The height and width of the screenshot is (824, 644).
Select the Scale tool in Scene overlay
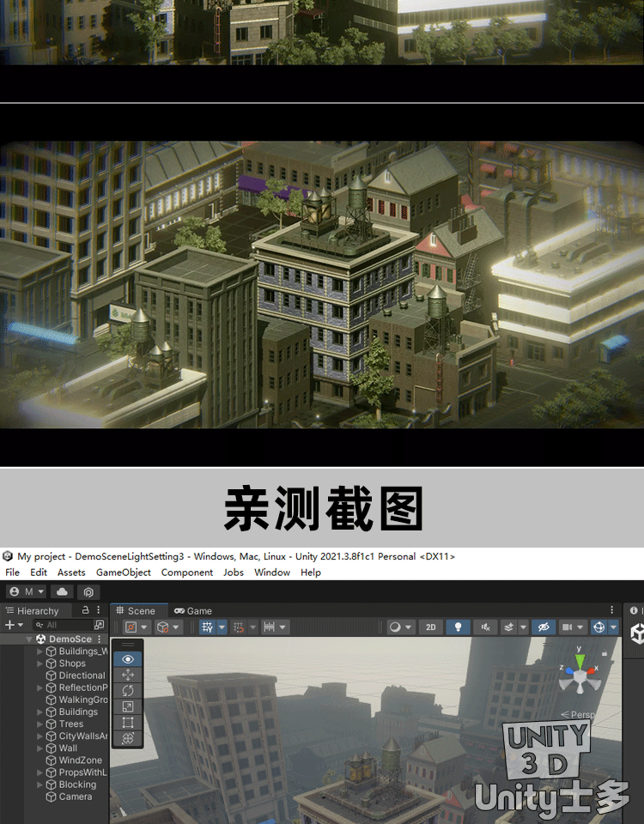tap(128, 706)
